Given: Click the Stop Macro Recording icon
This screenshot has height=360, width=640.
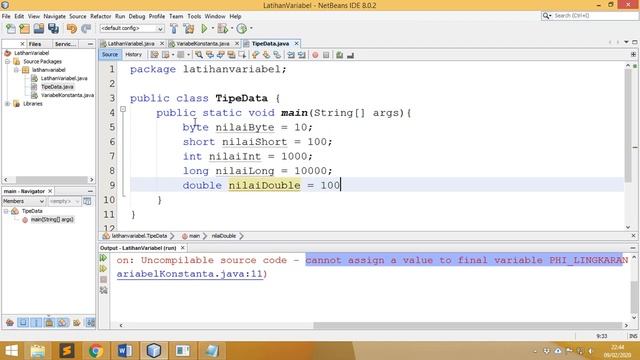Looking at the screenshot, I should [x=326, y=55].
